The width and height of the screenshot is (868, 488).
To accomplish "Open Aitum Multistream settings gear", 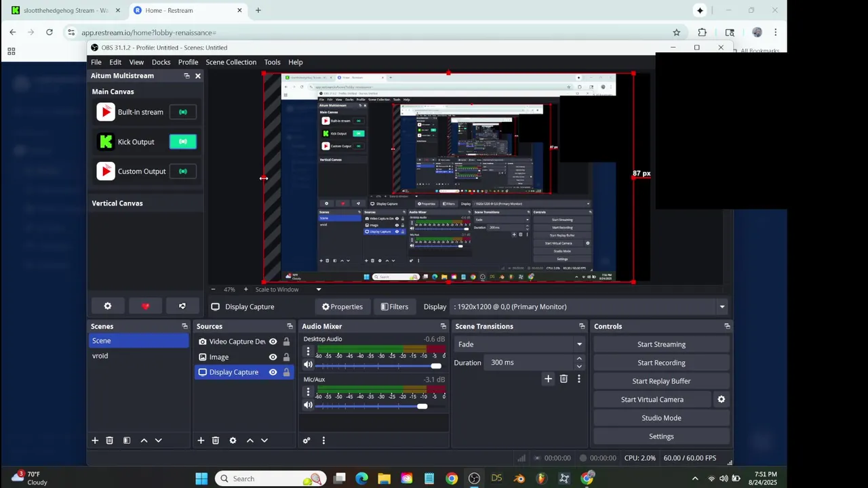I will point(107,306).
